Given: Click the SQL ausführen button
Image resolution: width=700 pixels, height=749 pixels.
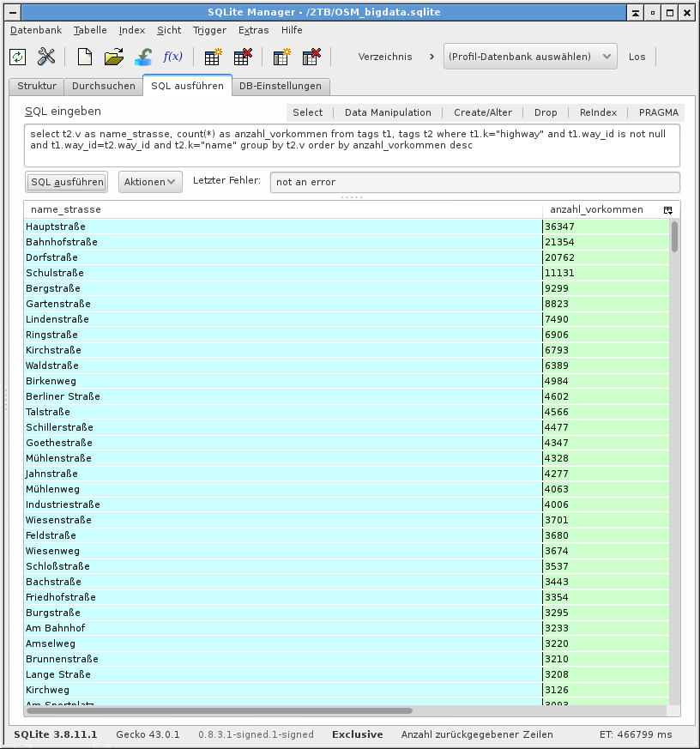Looking at the screenshot, I should pos(66,182).
